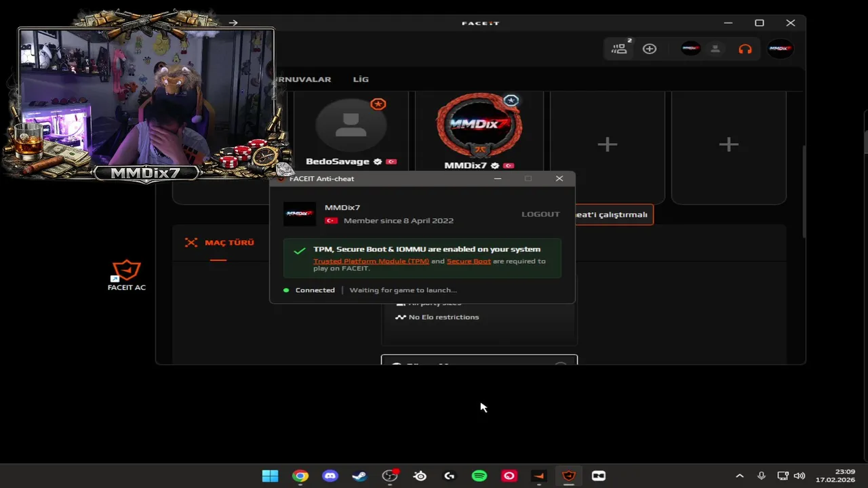
Task: Click Waiting for game to launch text
Action: [x=403, y=290]
